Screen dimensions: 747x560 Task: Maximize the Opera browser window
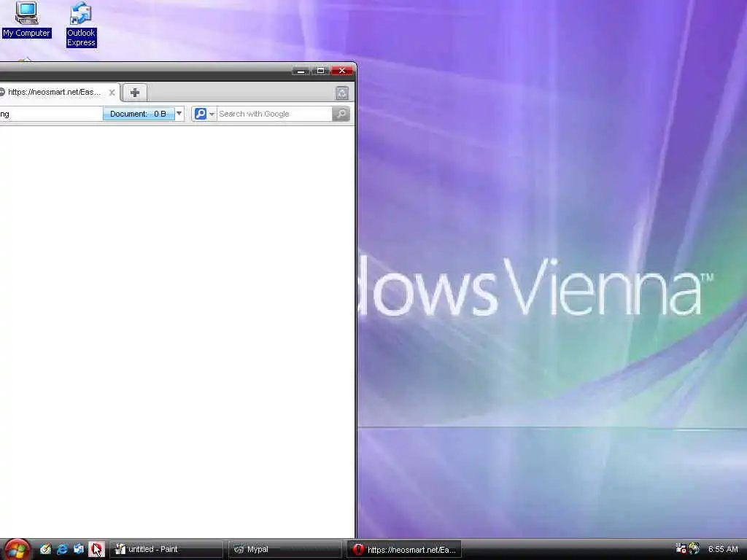pos(321,71)
